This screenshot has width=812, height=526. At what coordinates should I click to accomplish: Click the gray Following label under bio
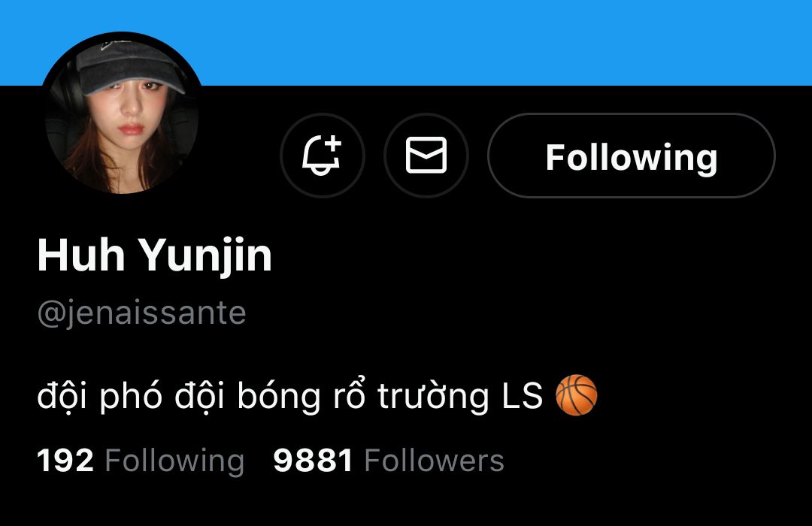pyautogui.click(x=174, y=461)
